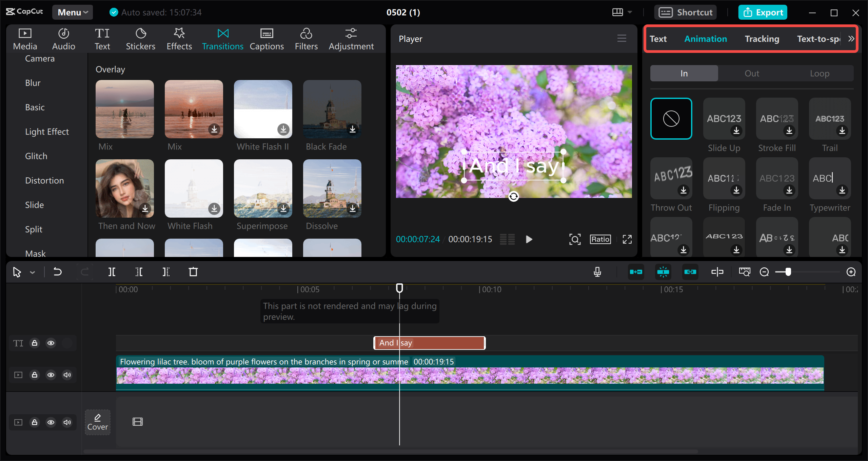Mute the bottom main track audio
Screen dimensions: 868x461
67,422
